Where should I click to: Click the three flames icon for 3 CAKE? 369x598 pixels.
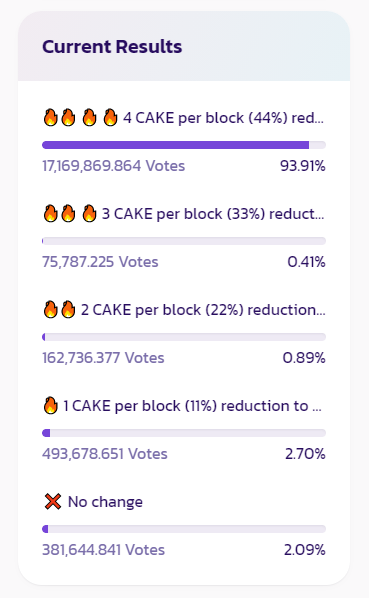(70, 214)
